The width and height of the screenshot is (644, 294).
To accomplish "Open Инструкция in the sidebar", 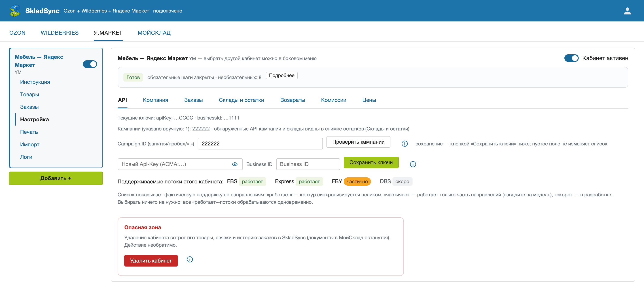I will pos(35,82).
